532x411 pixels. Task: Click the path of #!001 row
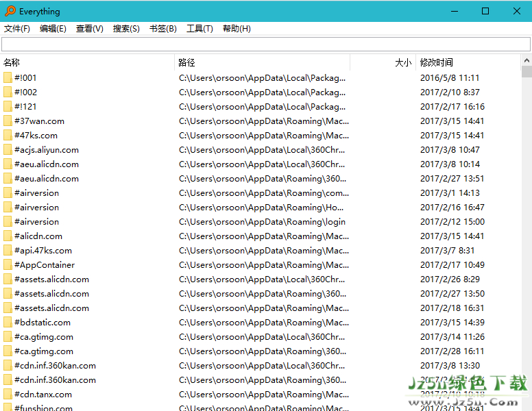262,77
